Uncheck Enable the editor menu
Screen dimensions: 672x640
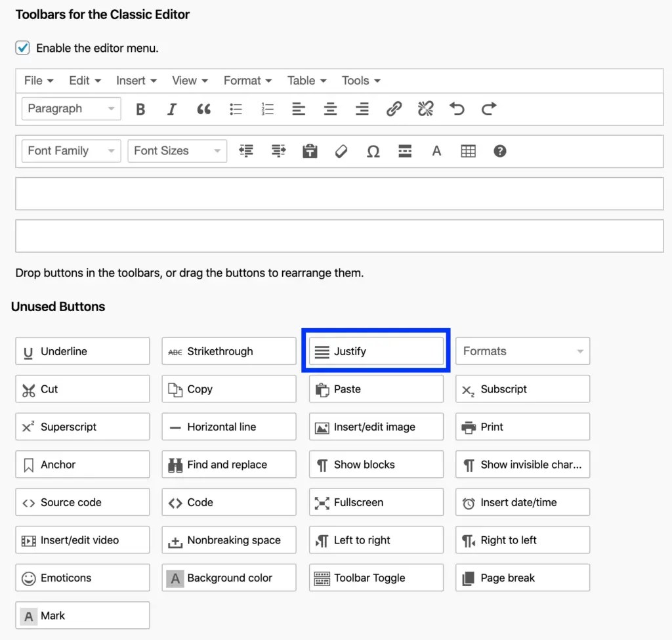point(22,47)
